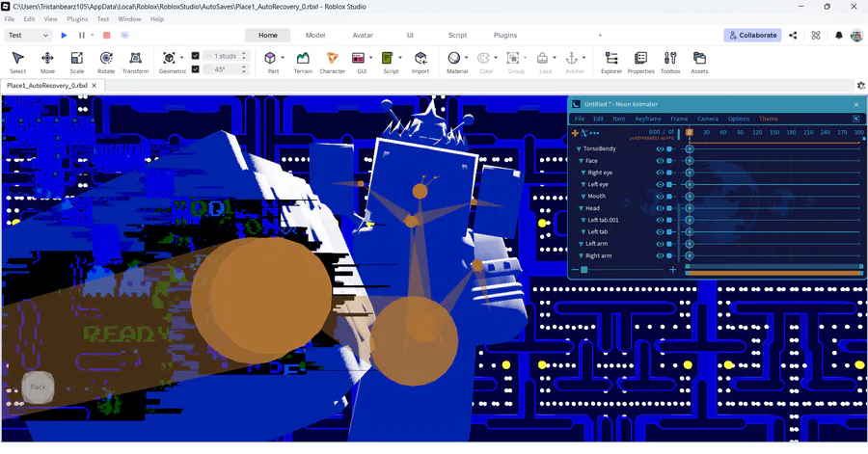The image size is (868, 454).
Task: Collapse the TorsoBendy track
Action: [579, 148]
